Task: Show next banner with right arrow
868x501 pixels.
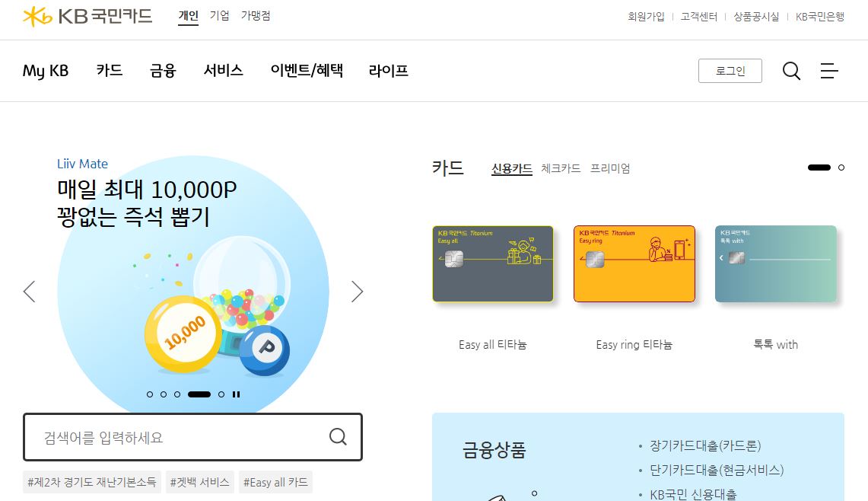Action: point(357,292)
